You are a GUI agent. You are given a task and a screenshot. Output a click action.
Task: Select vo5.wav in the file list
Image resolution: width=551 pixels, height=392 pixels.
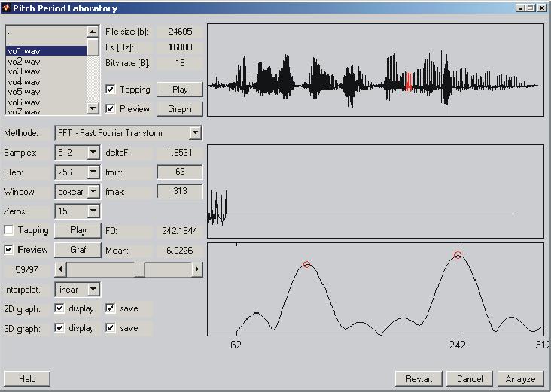tap(46, 92)
